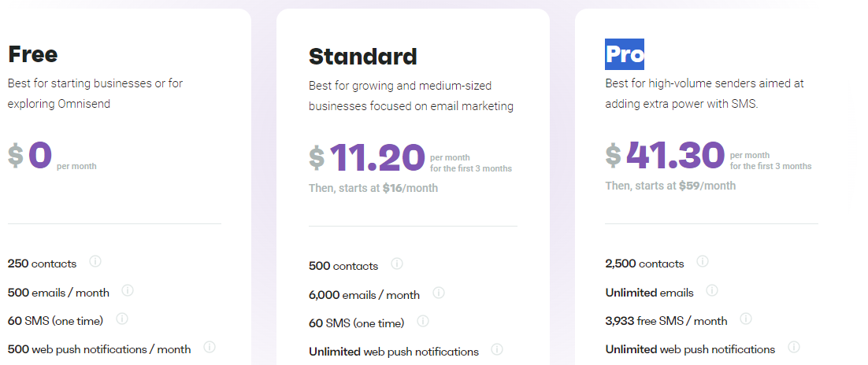The height and width of the screenshot is (365, 868).
Task: Click the Free plan heading
Action: coord(33,54)
